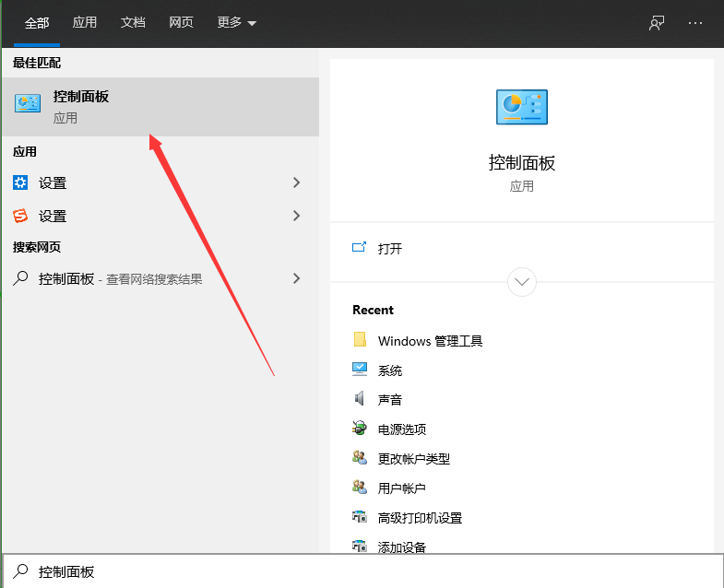
Task: Open recent item 电源选项
Action: [402, 429]
